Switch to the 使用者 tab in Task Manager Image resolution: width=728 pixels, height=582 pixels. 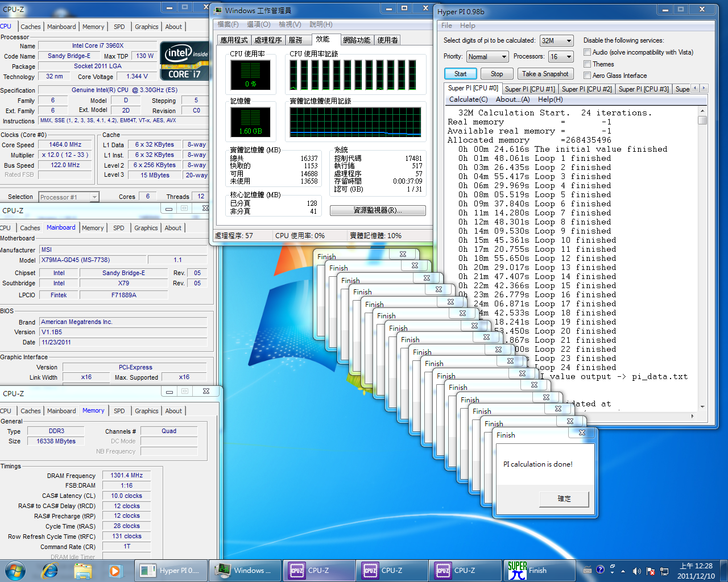387,40
